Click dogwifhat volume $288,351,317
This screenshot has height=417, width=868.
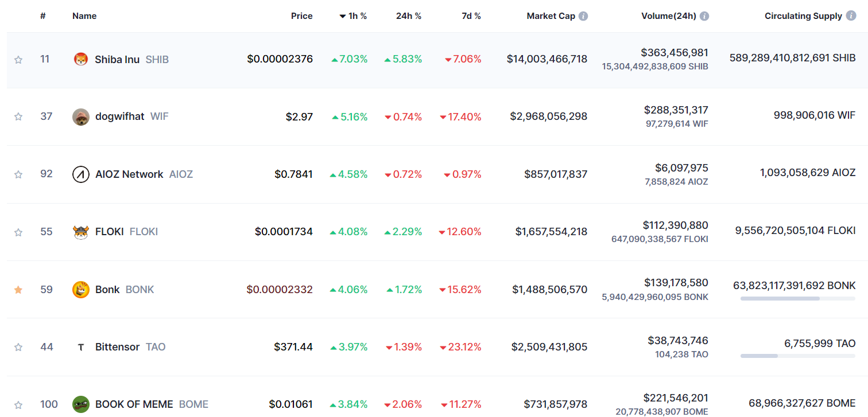coord(676,110)
